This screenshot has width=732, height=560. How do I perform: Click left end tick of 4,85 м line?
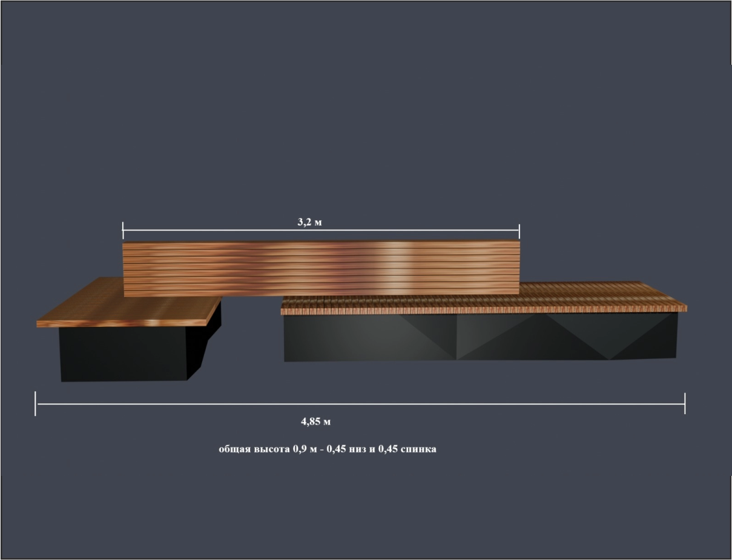point(36,403)
